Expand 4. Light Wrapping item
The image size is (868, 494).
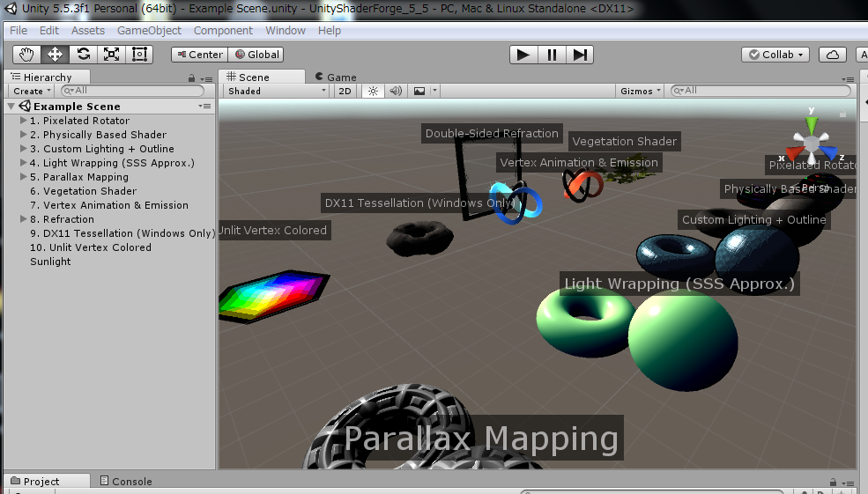[23, 162]
